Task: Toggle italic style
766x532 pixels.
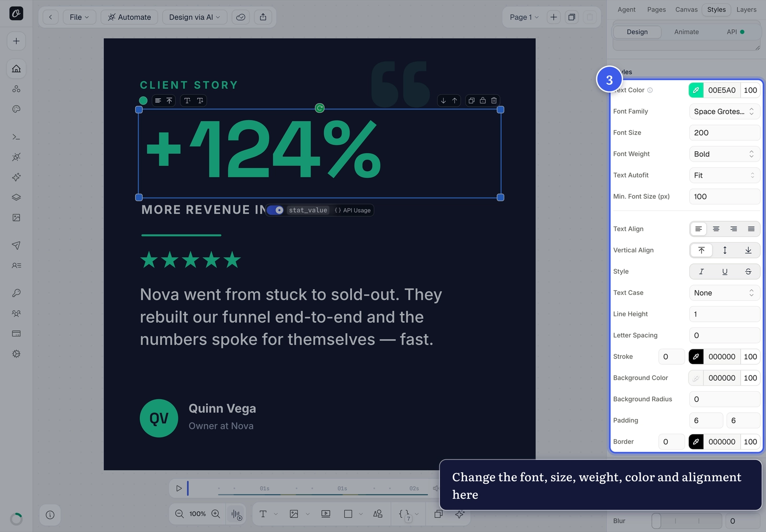Action: point(701,272)
